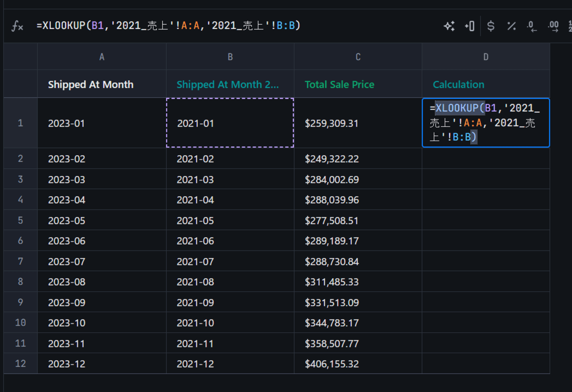Click cell containing 2023-07
The height and width of the screenshot is (392, 572).
(x=102, y=261)
